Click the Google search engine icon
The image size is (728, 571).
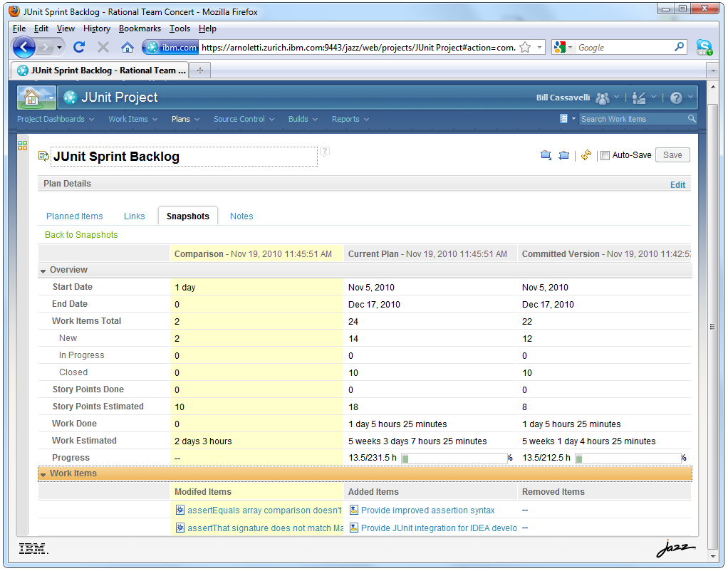click(x=560, y=47)
